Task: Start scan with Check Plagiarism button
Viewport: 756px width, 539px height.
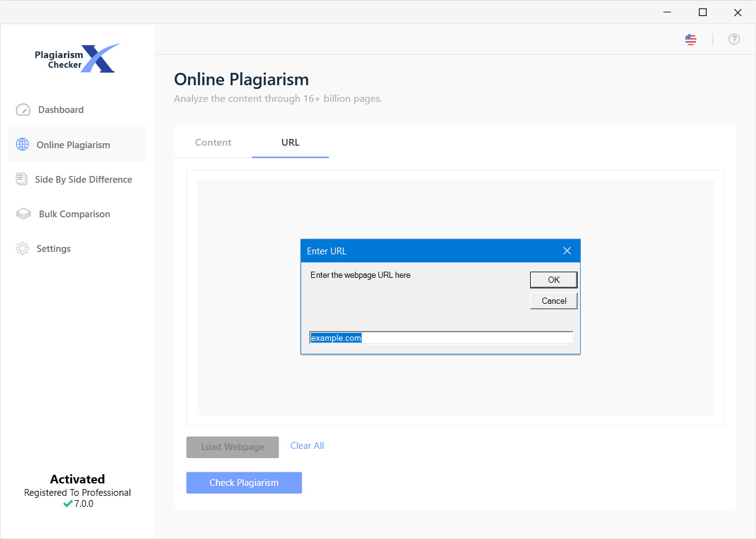Action: [244, 483]
